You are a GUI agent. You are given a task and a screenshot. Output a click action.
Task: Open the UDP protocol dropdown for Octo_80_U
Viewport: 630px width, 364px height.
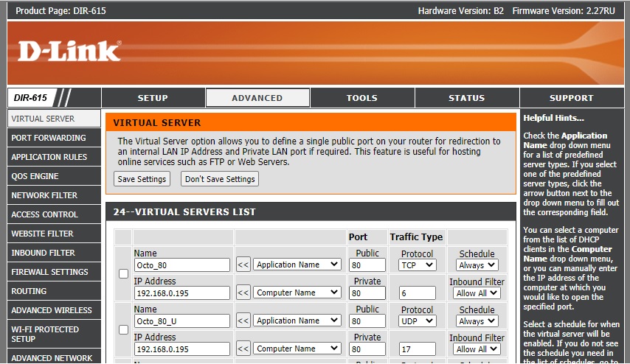pyautogui.click(x=417, y=321)
